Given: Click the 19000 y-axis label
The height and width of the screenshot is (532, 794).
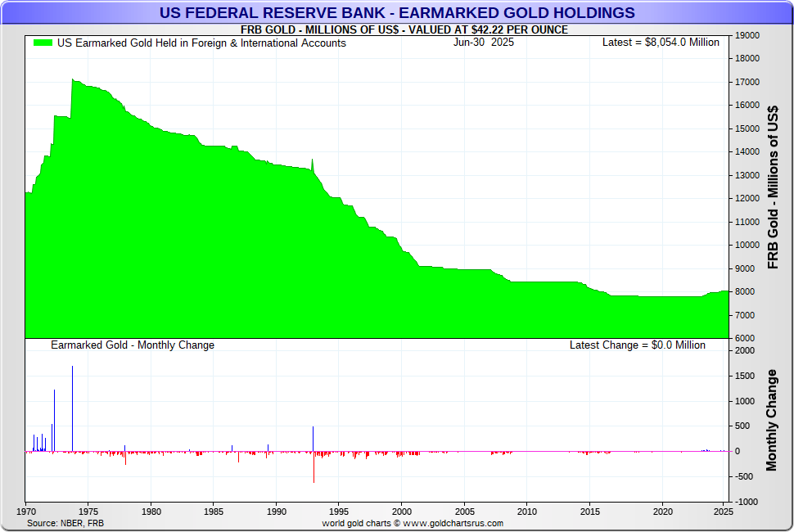Looking at the screenshot, I should click(747, 35).
